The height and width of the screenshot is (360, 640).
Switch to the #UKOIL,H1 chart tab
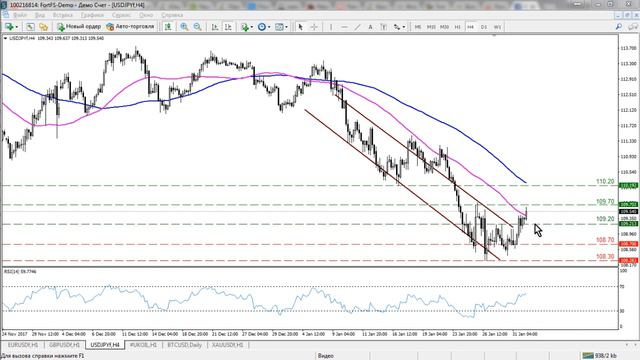point(143,345)
